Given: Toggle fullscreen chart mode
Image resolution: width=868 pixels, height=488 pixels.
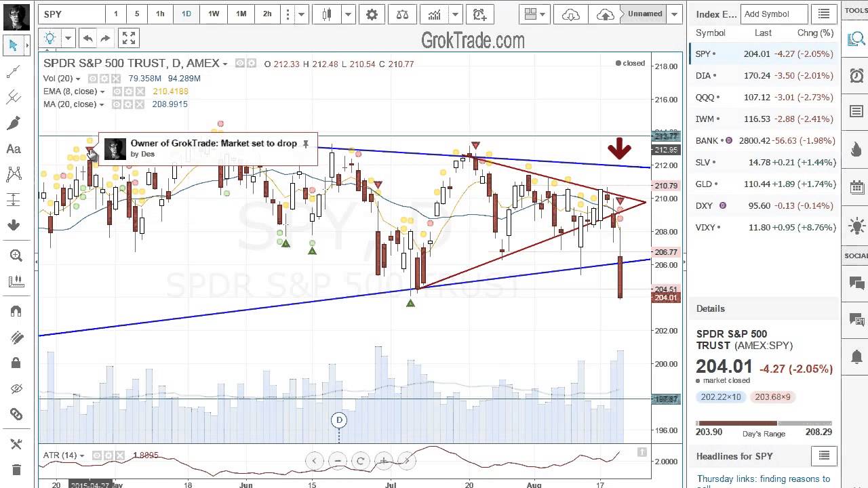Looking at the screenshot, I should click(x=129, y=39).
